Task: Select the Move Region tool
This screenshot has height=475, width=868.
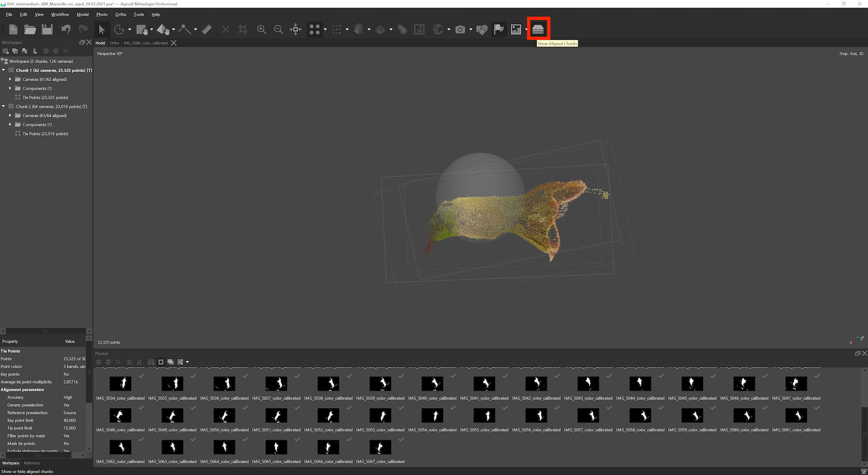Action: 142,29
